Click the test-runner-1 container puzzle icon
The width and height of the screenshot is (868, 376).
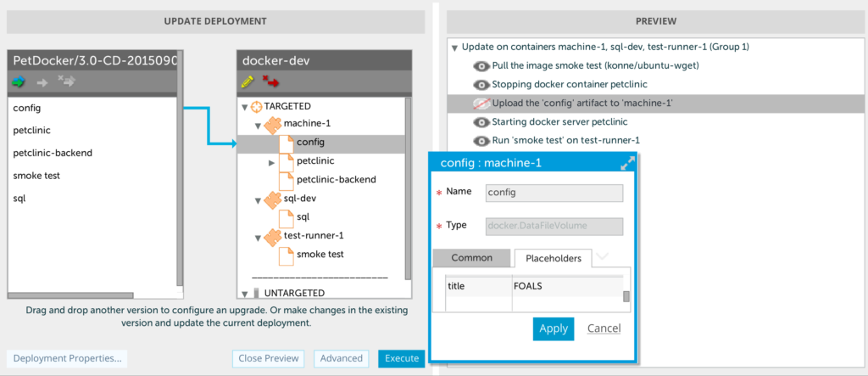click(272, 236)
